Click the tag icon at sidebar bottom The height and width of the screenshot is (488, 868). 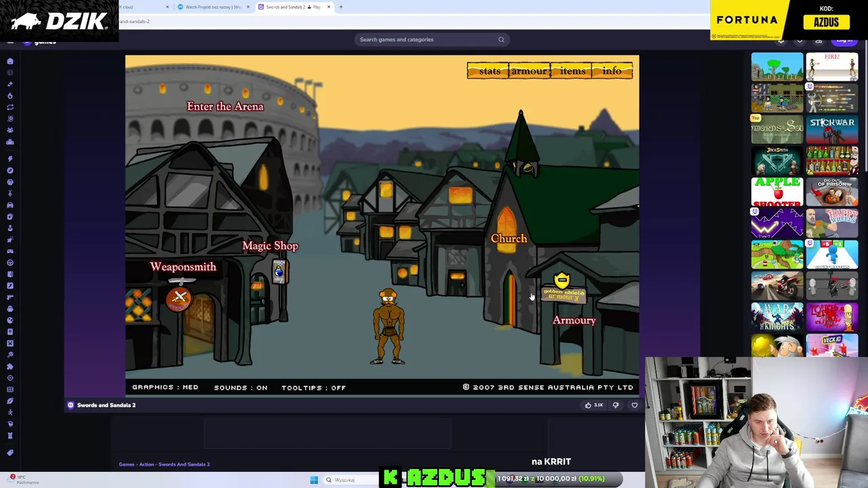[x=10, y=453]
